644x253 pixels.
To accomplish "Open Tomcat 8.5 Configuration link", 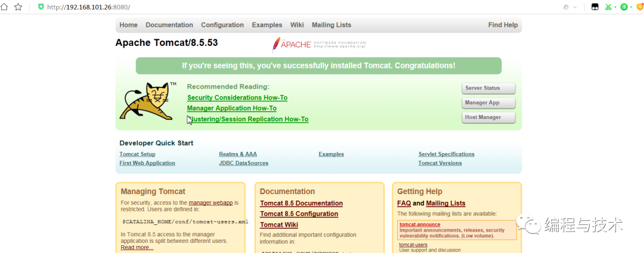I will (299, 214).
